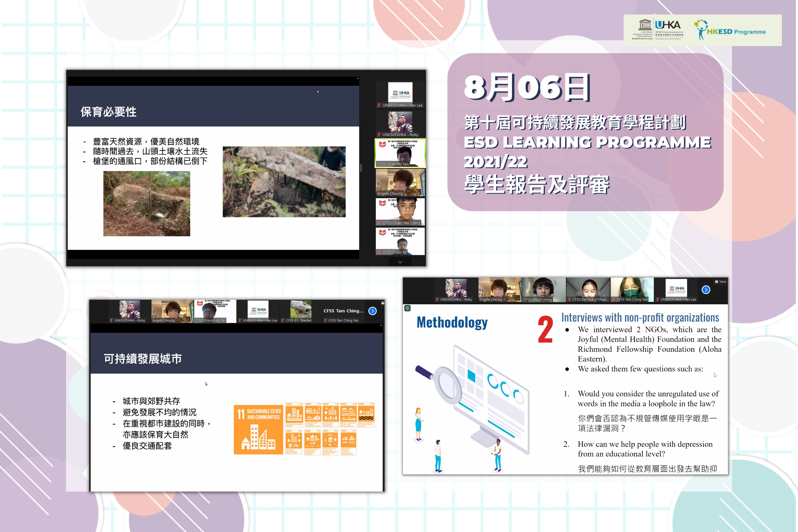Select Angela Cheung thumbnail in Methodology meeting

coord(500,290)
